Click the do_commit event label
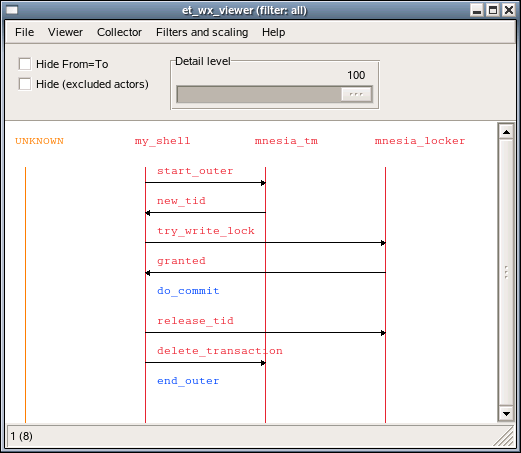 click(x=188, y=291)
